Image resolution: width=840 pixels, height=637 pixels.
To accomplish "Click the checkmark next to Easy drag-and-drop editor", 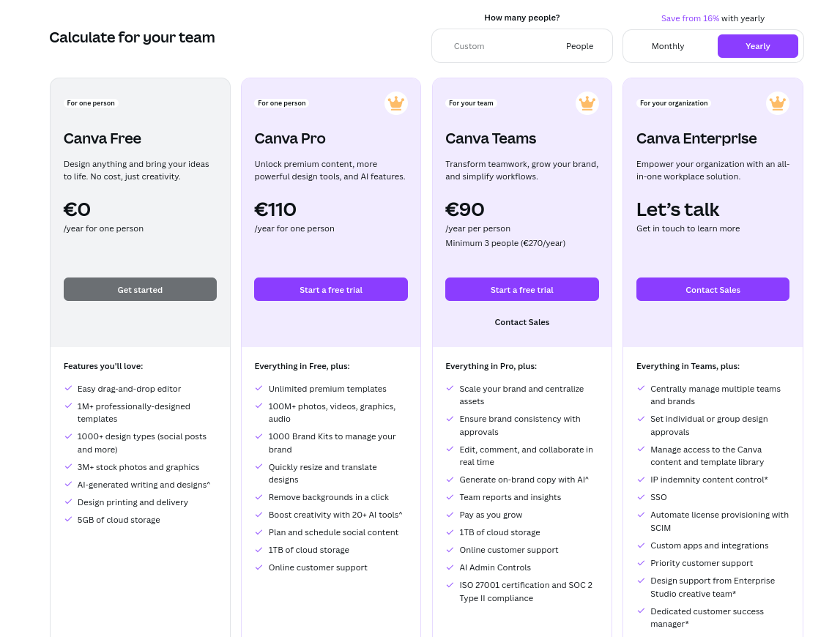I will [x=68, y=389].
